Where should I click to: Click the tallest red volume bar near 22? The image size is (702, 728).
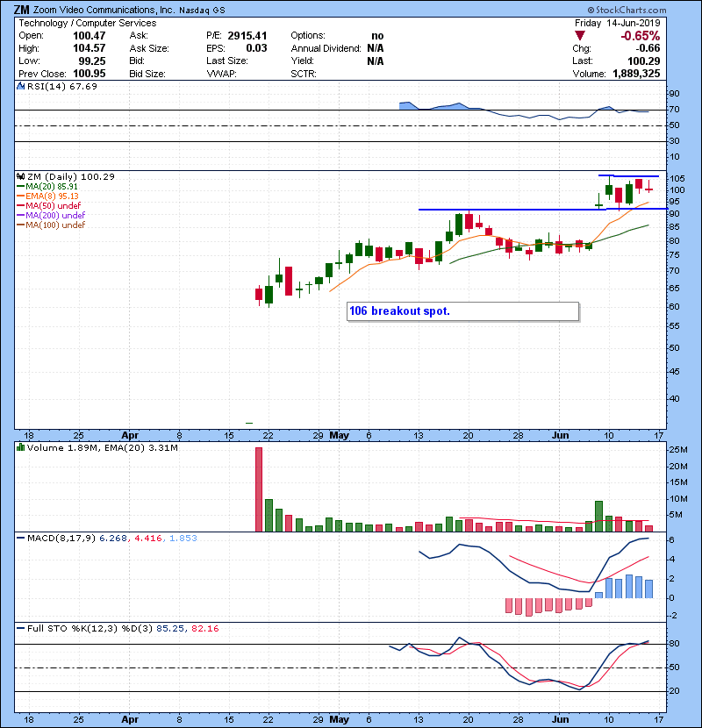click(259, 489)
